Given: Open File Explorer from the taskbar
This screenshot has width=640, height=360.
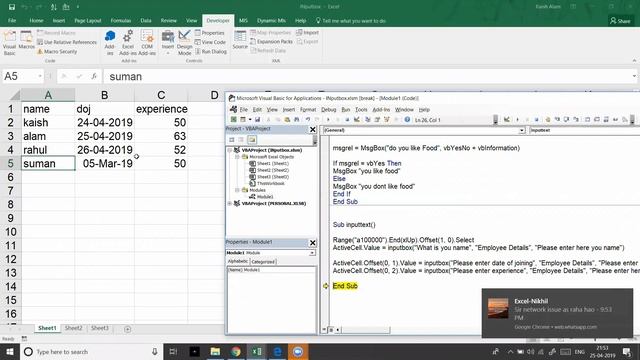Looking at the screenshot, I should click(215, 351).
